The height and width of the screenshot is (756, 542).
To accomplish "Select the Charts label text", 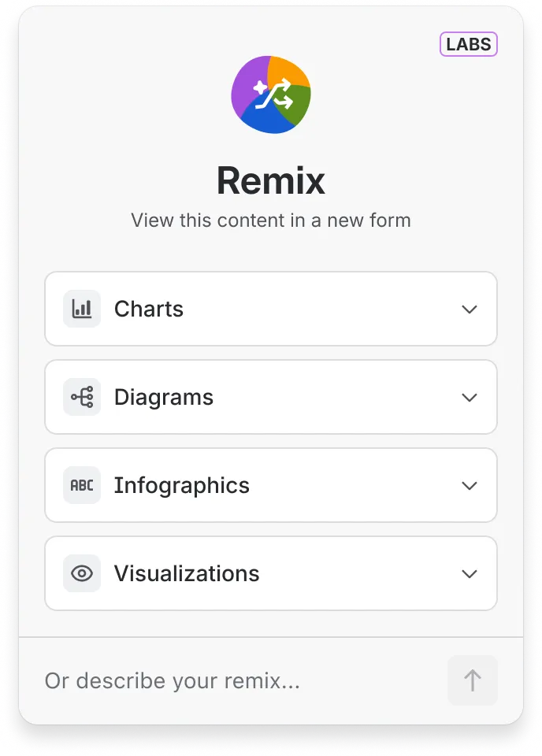I will tap(149, 309).
